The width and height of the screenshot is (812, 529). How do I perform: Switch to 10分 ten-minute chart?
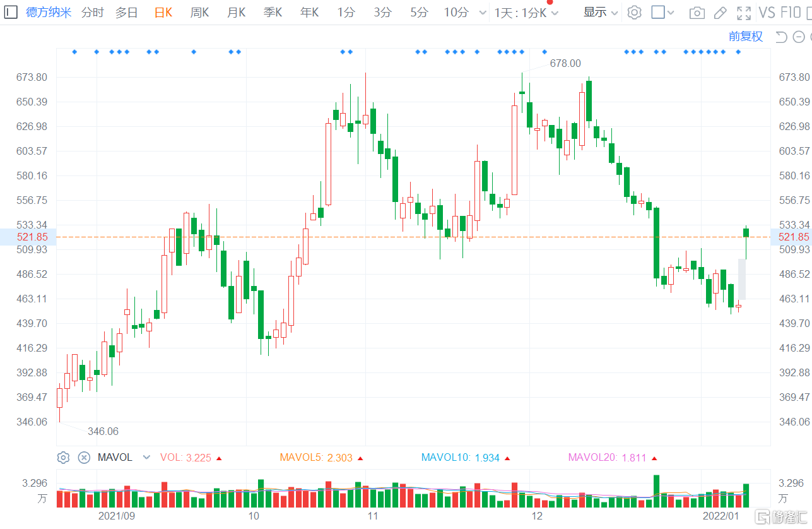[x=456, y=12]
